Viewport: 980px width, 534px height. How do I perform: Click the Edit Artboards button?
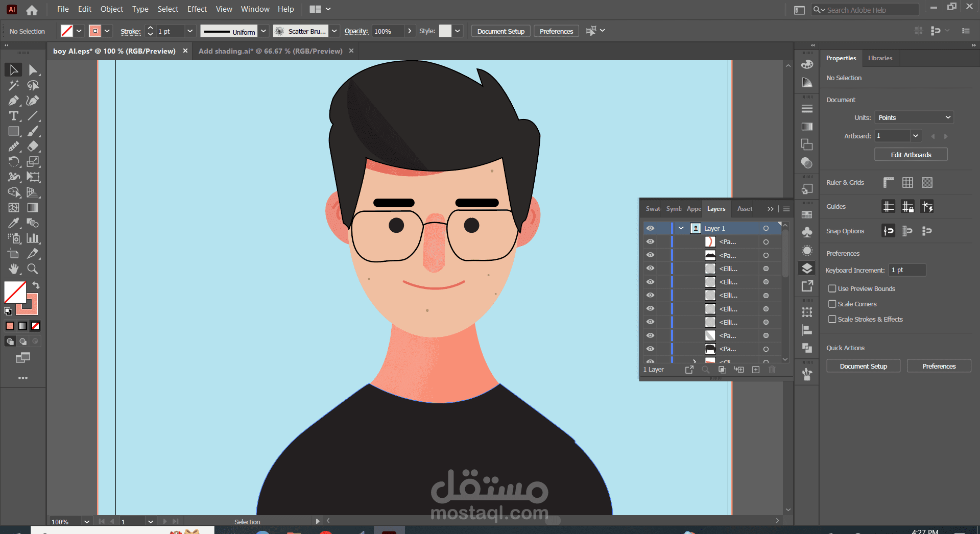[x=911, y=155]
